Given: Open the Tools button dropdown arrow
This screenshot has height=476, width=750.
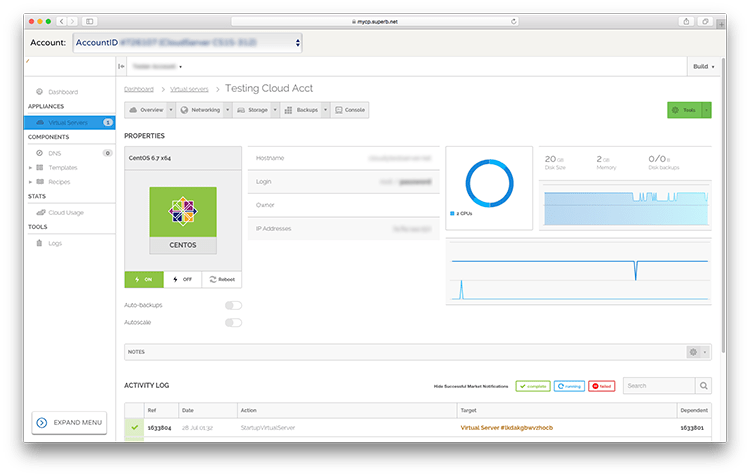Looking at the screenshot, I should [x=706, y=110].
